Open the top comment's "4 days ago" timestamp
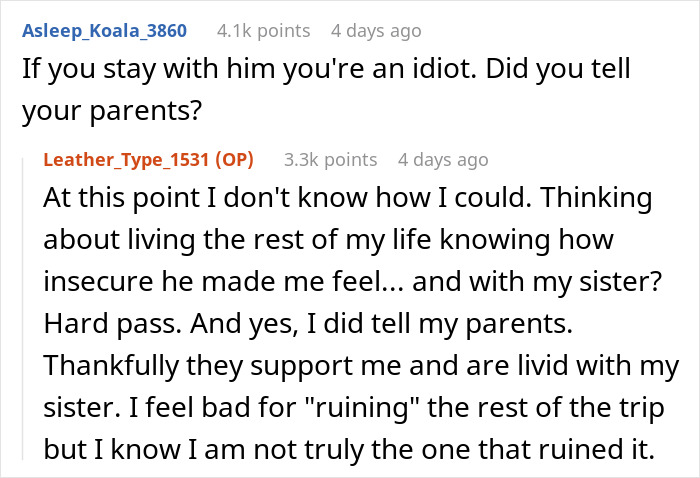The width and height of the screenshot is (700, 478). coord(375,31)
